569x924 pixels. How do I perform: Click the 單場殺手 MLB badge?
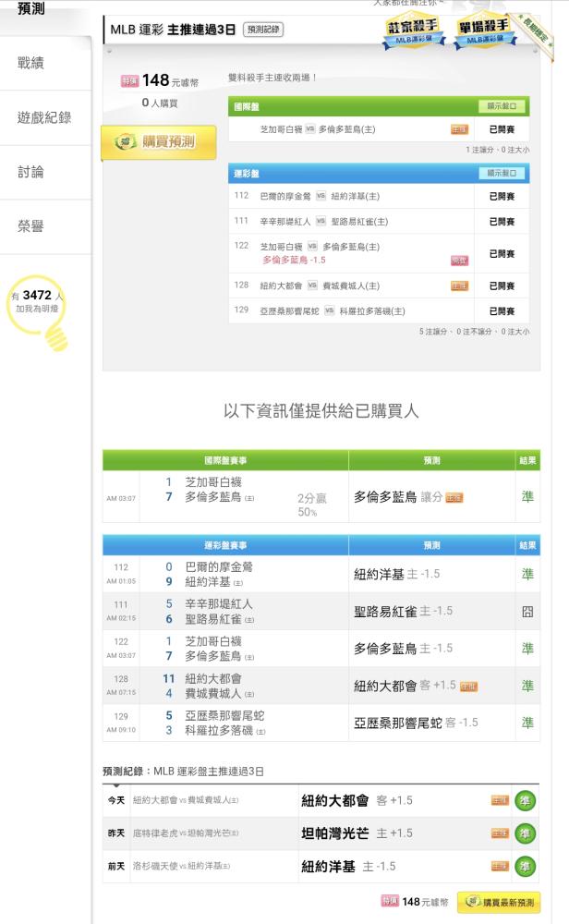pyautogui.click(x=484, y=31)
